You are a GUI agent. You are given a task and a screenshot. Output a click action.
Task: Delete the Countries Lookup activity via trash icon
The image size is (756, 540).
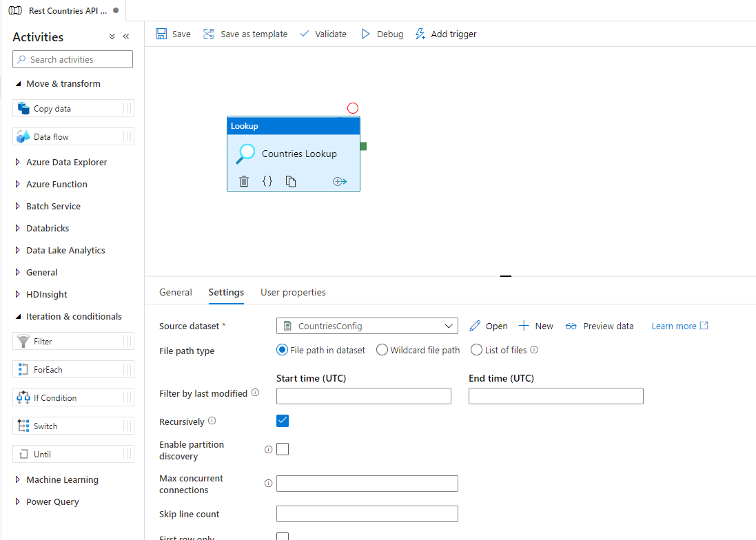pyautogui.click(x=244, y=181)
